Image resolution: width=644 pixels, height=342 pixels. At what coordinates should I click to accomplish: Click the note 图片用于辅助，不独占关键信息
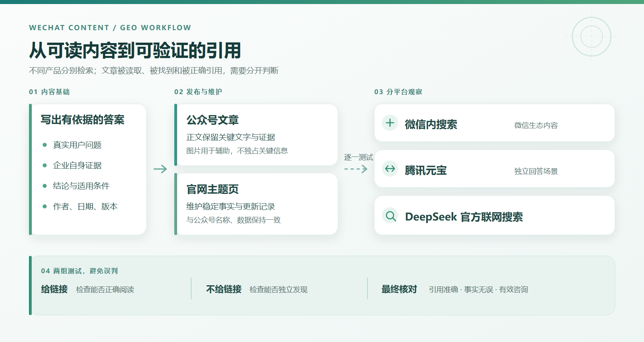[237, 151]
